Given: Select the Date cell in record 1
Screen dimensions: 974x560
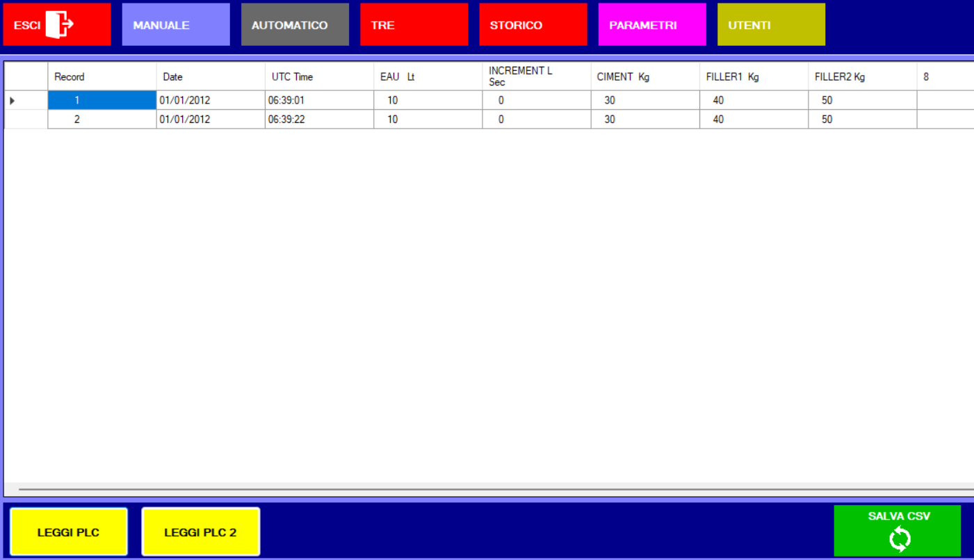Looking at the screenshot, I should (x=211, y=100).
